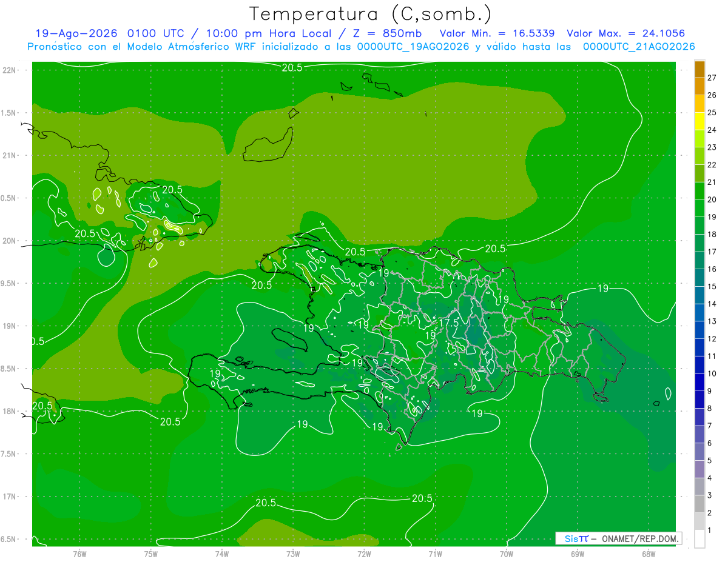
Task: Click the "12" label on the color bar
Action: [x=712, y=339]
